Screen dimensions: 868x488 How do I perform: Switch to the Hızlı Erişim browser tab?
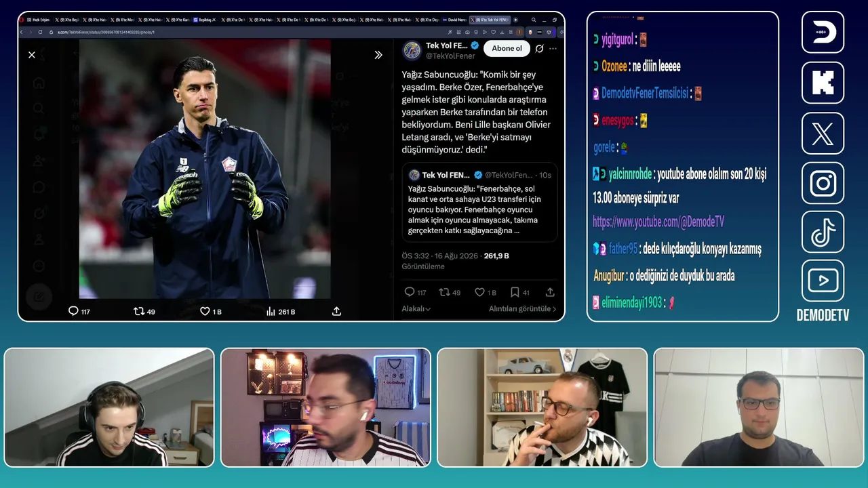pos(37,20)
